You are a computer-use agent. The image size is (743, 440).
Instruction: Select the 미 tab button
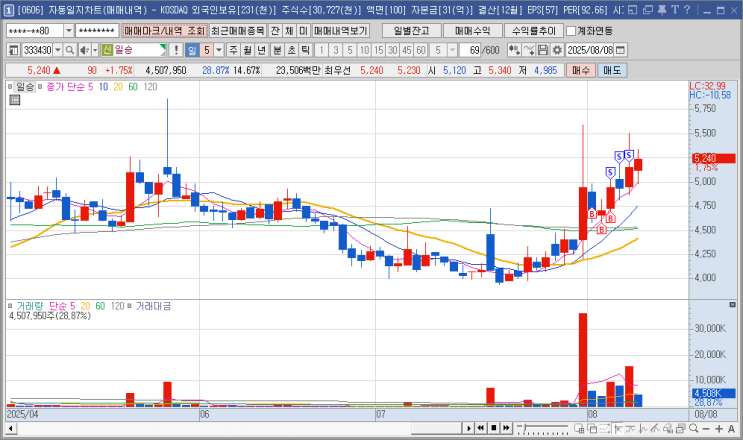(x=303, y=31)
